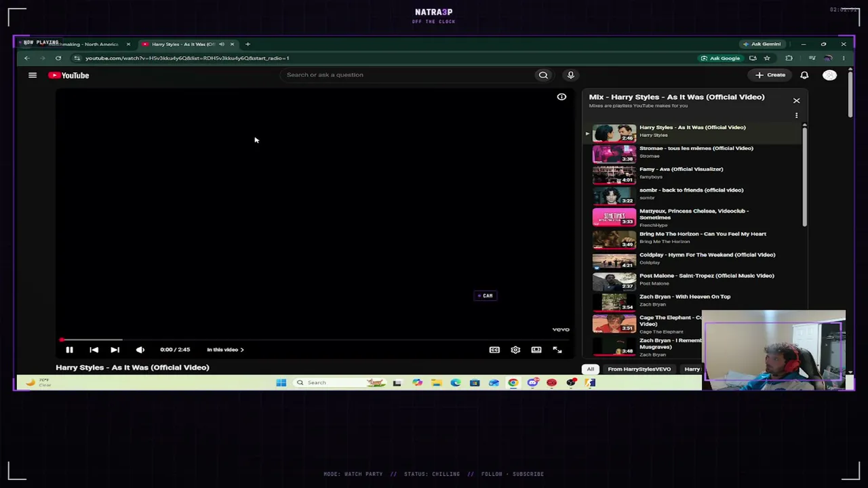
Task: Open Chrome profile avatar in toolbar
Action: pyautogui.click(x=828, y=58)
